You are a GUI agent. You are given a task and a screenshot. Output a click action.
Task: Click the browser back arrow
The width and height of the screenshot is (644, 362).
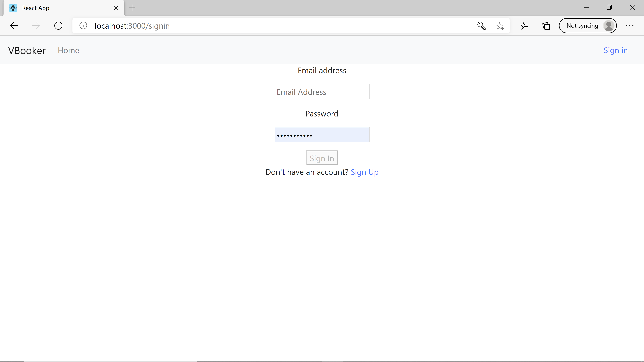[14, 25]
